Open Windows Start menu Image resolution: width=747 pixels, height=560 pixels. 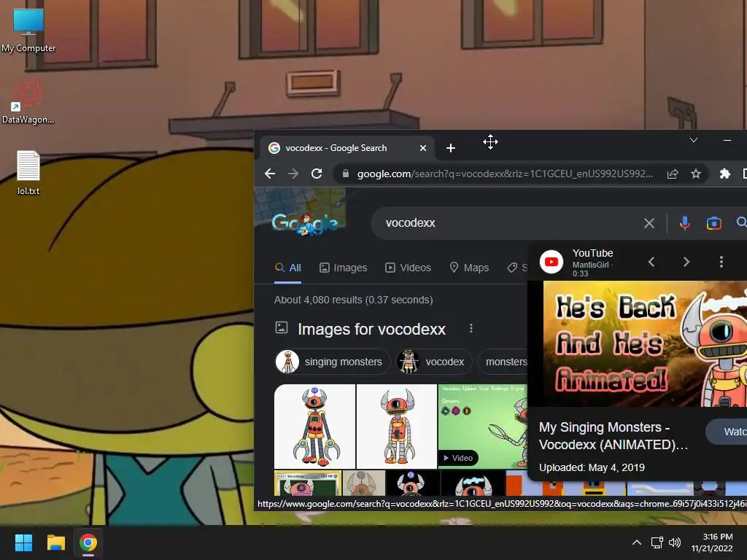coord(23,542)
